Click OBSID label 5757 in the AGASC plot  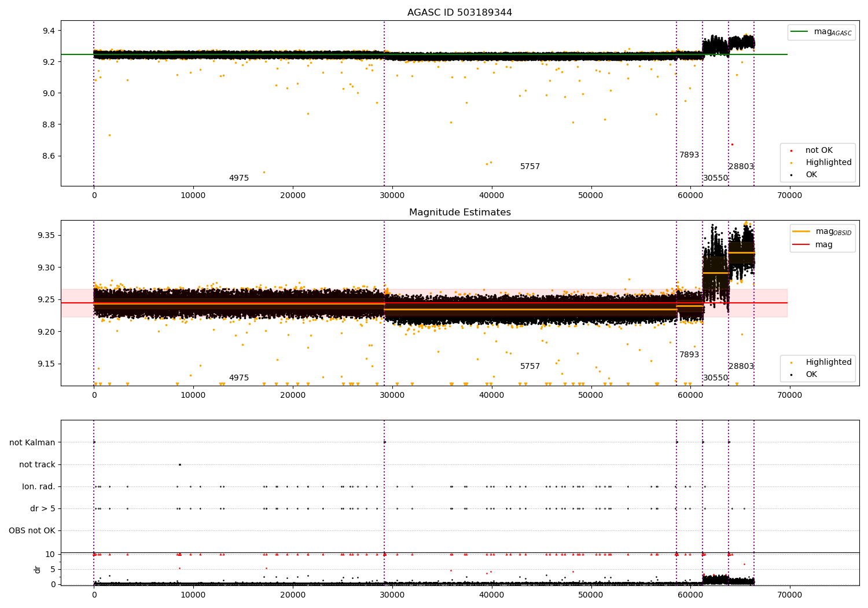pos(530,167)
